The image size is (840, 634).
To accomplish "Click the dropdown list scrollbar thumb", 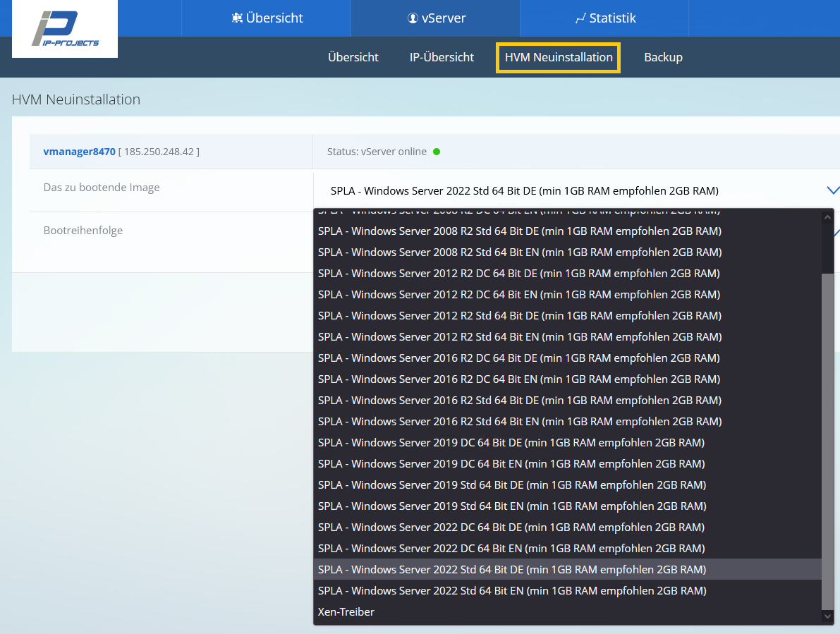I will [828, 441].
